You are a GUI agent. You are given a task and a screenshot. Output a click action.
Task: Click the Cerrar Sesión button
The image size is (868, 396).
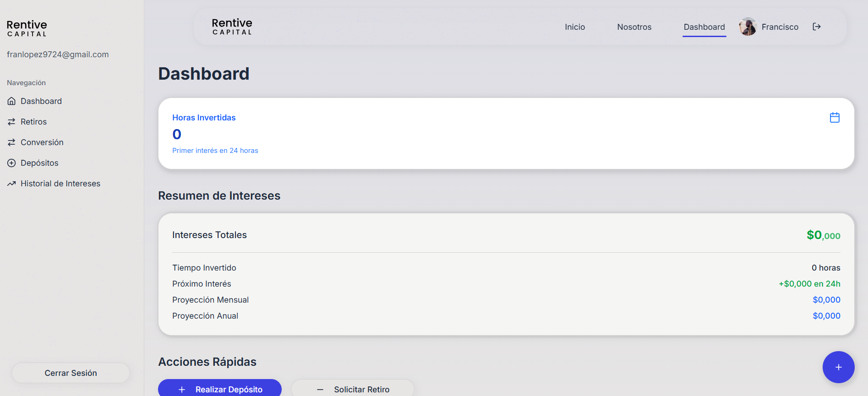pyautogui.click(x=71, y=373)
